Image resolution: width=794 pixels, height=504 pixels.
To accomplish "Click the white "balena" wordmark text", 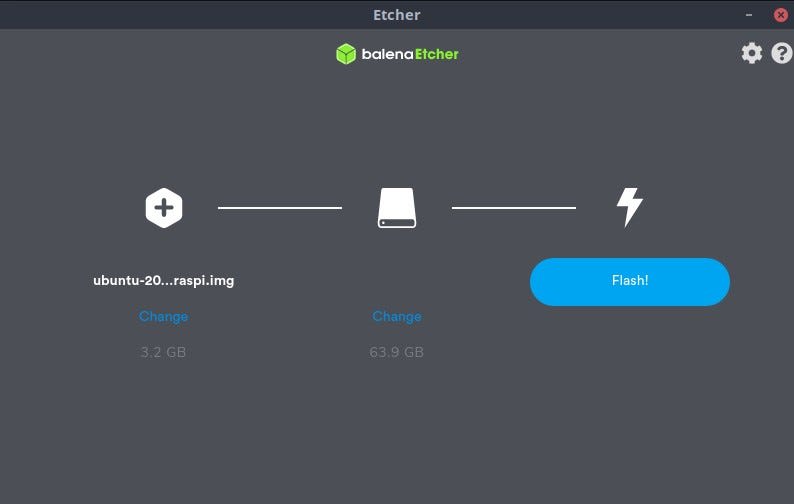I will [387, 54].
